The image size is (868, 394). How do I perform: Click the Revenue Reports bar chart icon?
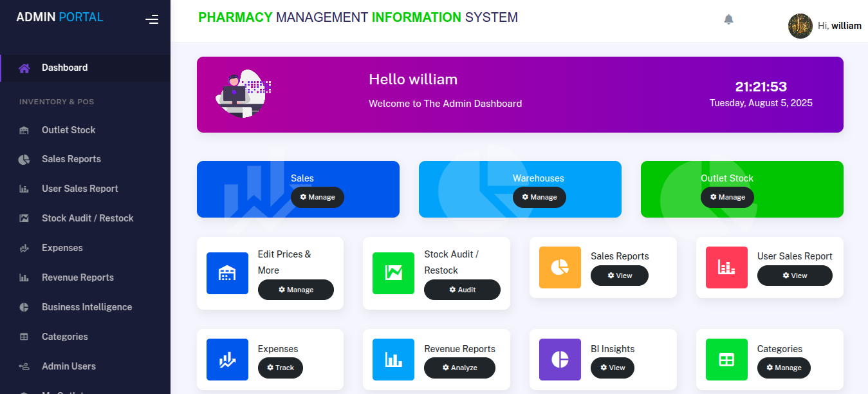coord(393,359)
